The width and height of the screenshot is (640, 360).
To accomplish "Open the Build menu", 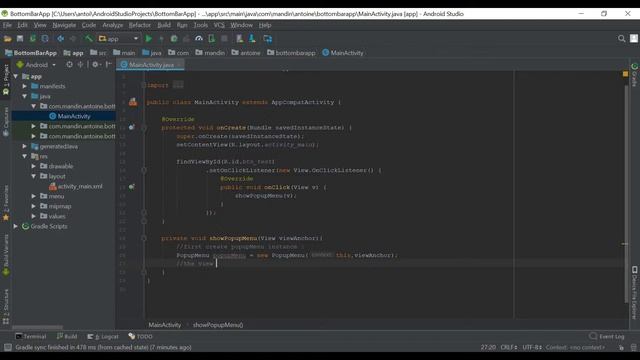I will point(164,25).
